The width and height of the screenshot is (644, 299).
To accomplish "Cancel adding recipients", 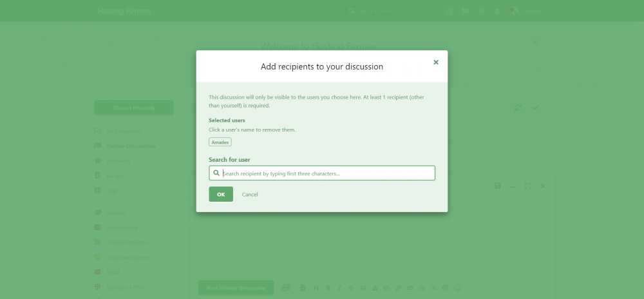I will pyautogui.click(x=250, y=195).
